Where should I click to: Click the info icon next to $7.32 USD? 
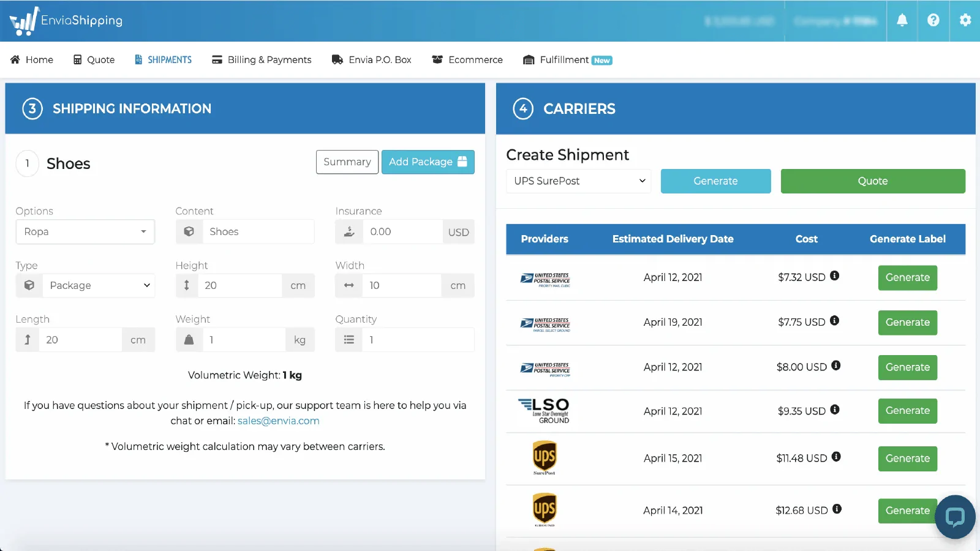[x=835, y=276]
